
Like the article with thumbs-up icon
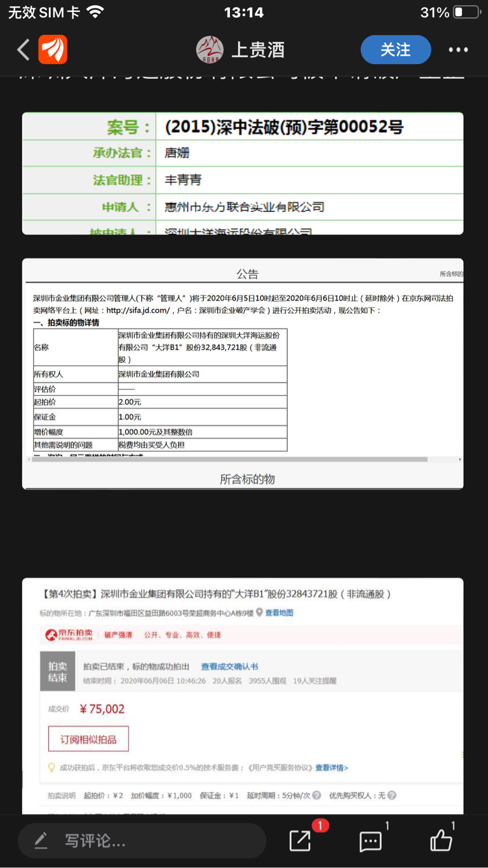[x=441, y=841]
